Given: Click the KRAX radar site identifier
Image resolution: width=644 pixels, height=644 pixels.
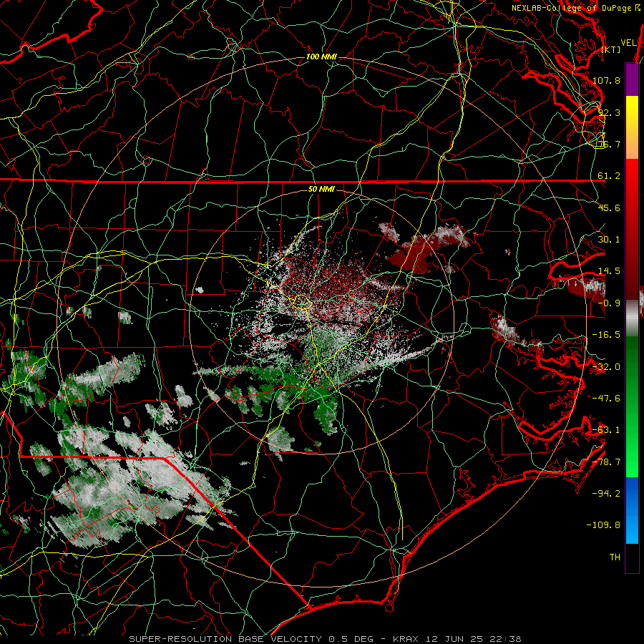Looking at the screenshot, I should point(406,639).
